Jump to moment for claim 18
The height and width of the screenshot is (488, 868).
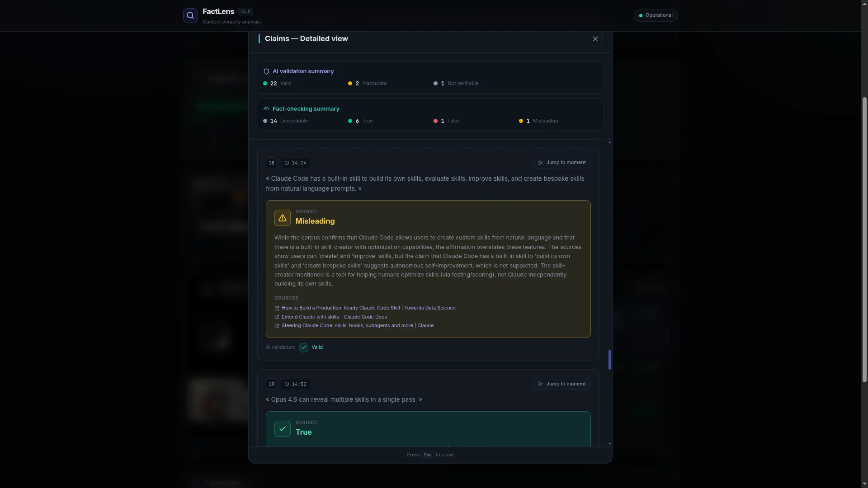[561, 163]
